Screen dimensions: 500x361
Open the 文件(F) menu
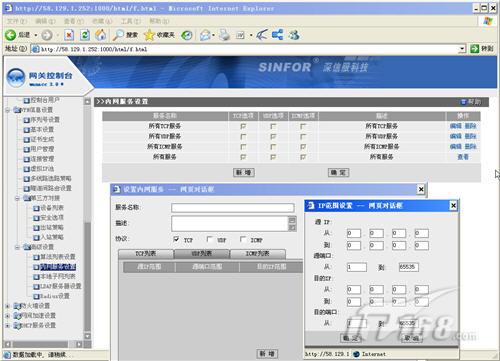(x=17, y=21)
